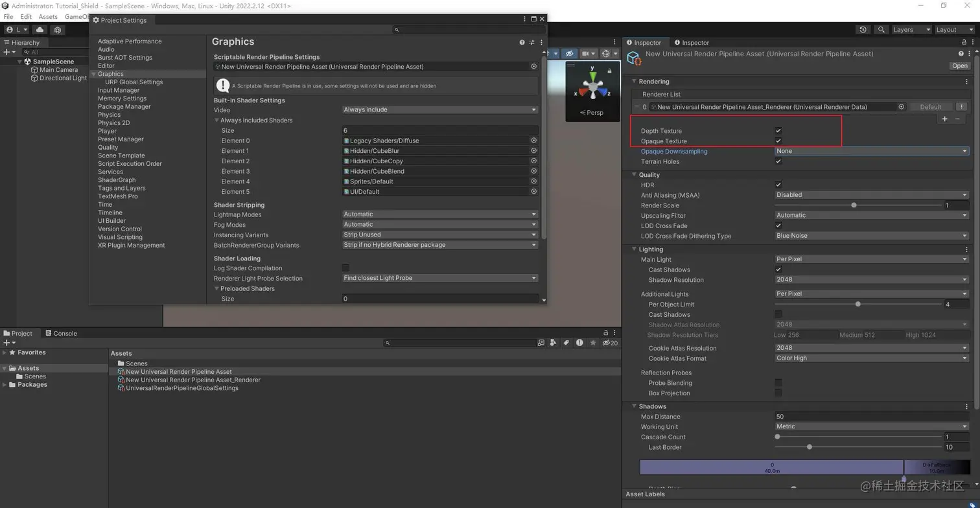Image resolution: width=980 pixels, height=508 pixels.
Task: Click the plus create button in Project panel
Action: [8, 343]
